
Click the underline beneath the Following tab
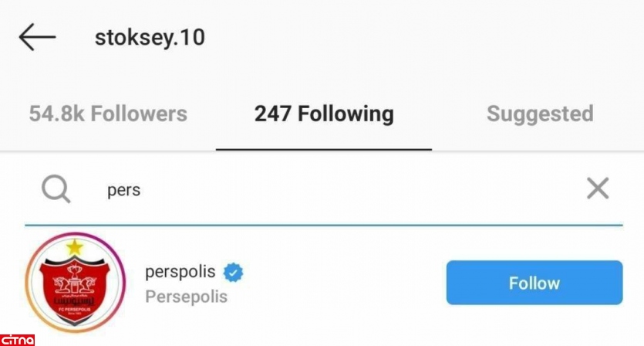pyautogui.click(x=324, y=149)
